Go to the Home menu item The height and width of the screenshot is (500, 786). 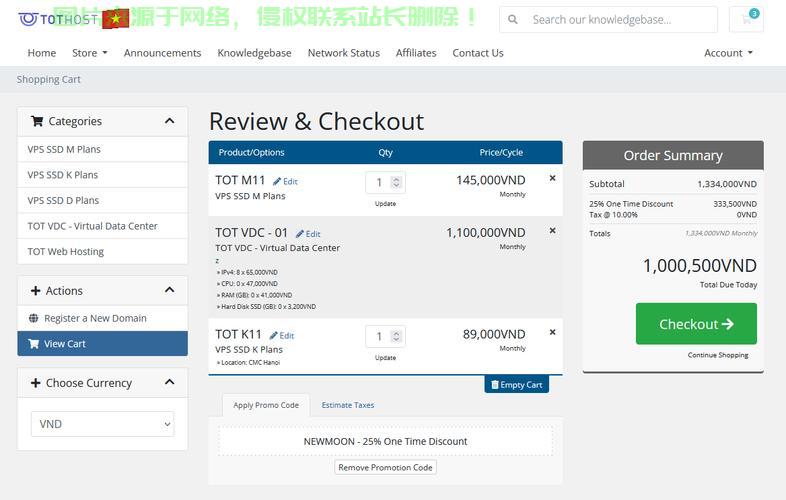(42, 53)
